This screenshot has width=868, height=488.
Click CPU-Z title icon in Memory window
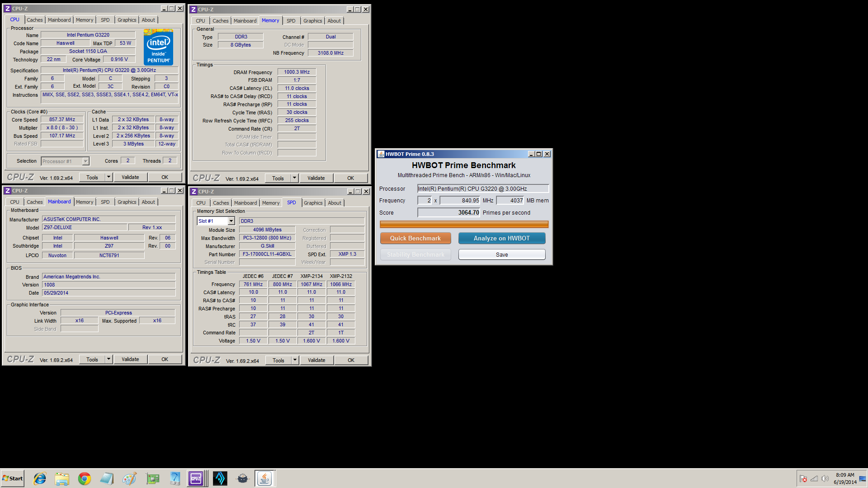tap(193, 9)
